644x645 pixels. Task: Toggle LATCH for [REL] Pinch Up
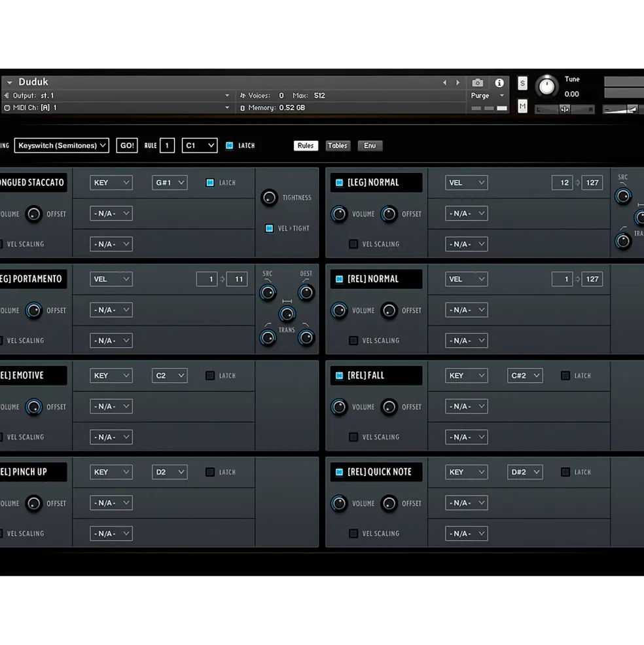(x=209, y=472)
